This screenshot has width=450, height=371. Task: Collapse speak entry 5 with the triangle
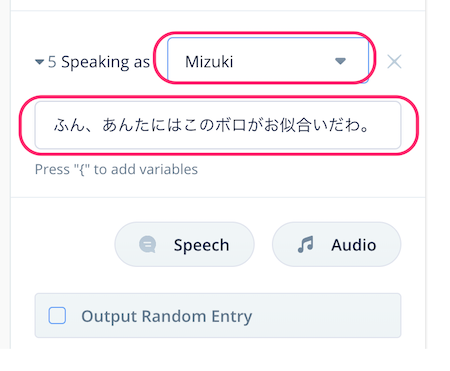click(39, 62)
